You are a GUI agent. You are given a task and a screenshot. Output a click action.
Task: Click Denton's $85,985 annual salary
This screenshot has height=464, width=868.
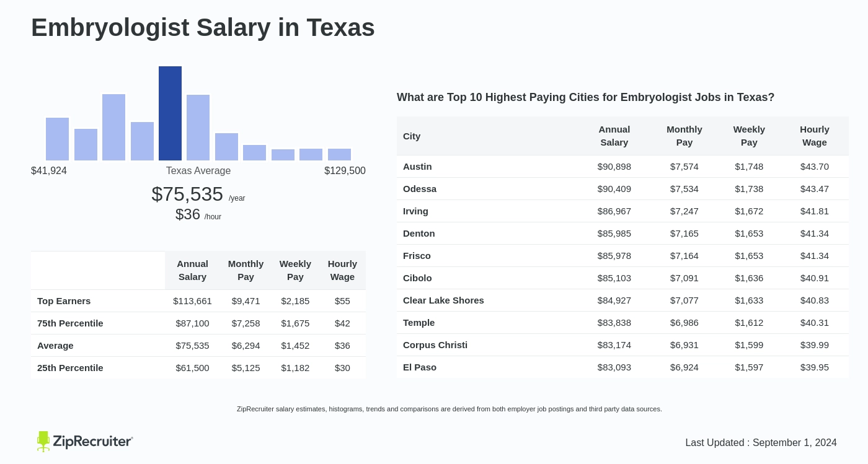click(614, 234)
